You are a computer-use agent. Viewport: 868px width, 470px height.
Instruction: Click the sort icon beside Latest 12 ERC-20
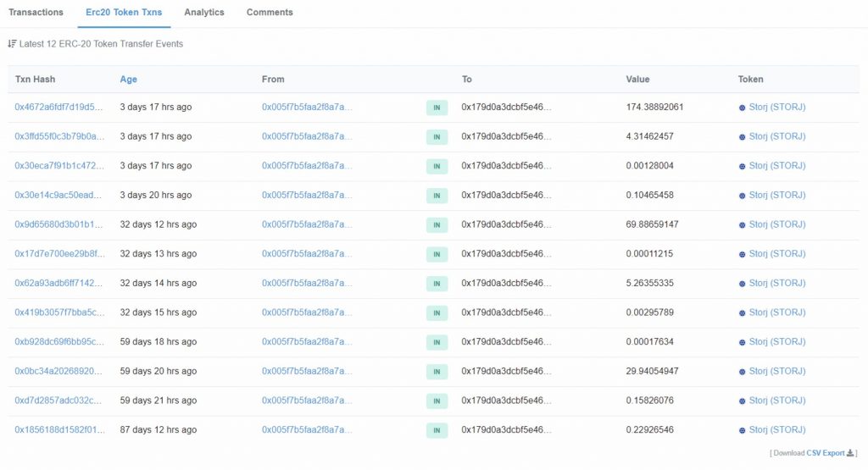click(12, 44)
